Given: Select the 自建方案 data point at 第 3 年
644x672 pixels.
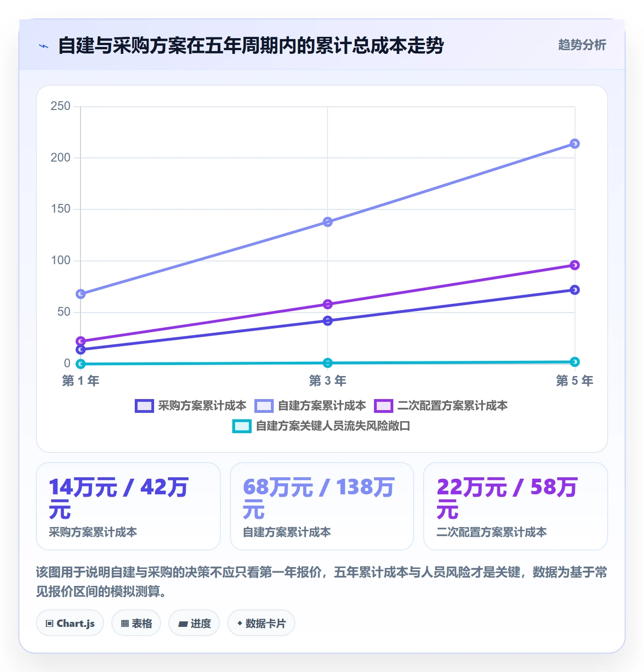Looking at the screenshot, I should [328, 222].
